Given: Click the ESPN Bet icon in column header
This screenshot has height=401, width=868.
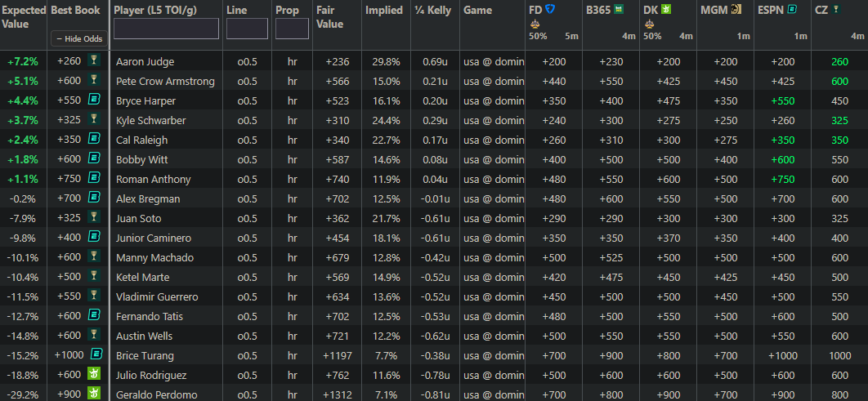Looking at the screenshot, I should (x=793, y=10).
